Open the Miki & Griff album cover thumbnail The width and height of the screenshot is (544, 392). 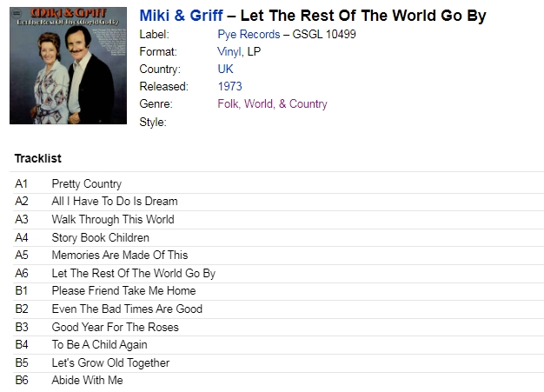(x=68, y=65)
